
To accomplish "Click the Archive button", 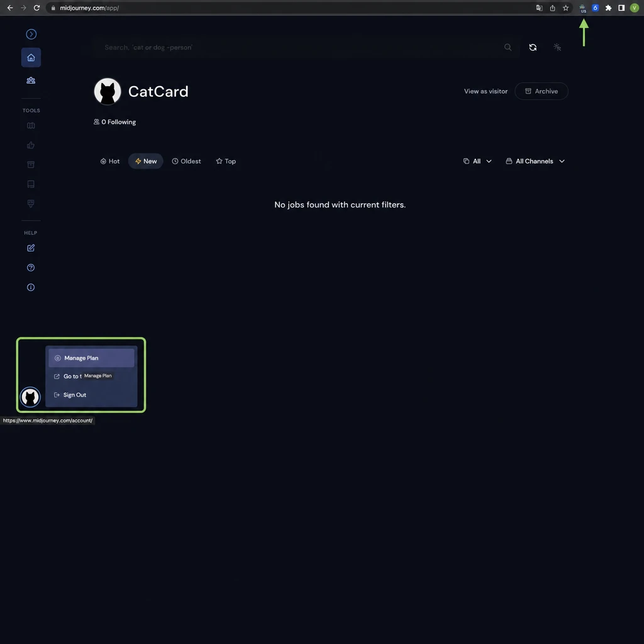I will click(x=541, y=91).
